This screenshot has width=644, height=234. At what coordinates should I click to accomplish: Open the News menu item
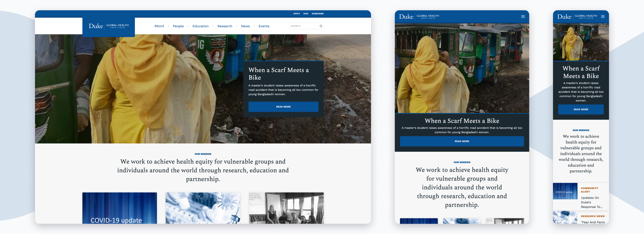click(x=245, y=26)
